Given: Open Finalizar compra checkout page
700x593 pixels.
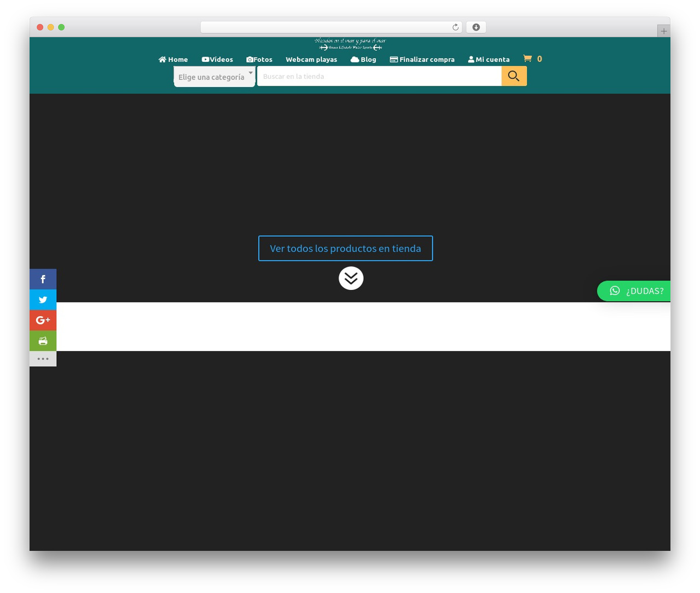Looking at the screenshot, I should pos(422,60).
